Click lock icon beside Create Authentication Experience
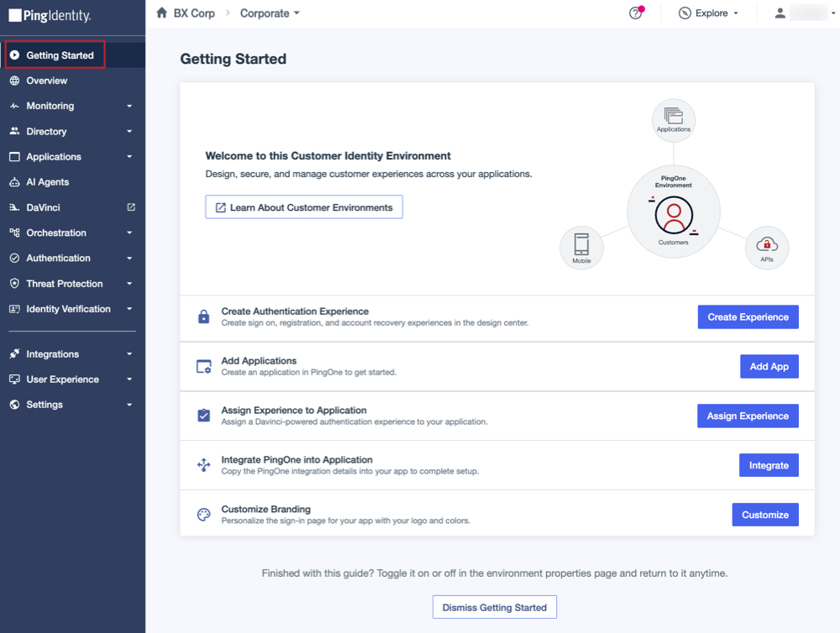Screen dimensions: 840x633 tap(203, 316)
